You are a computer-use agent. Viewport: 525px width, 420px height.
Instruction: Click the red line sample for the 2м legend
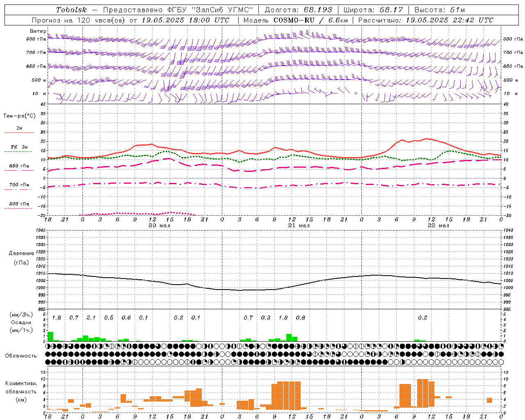[x=19, y=133]
